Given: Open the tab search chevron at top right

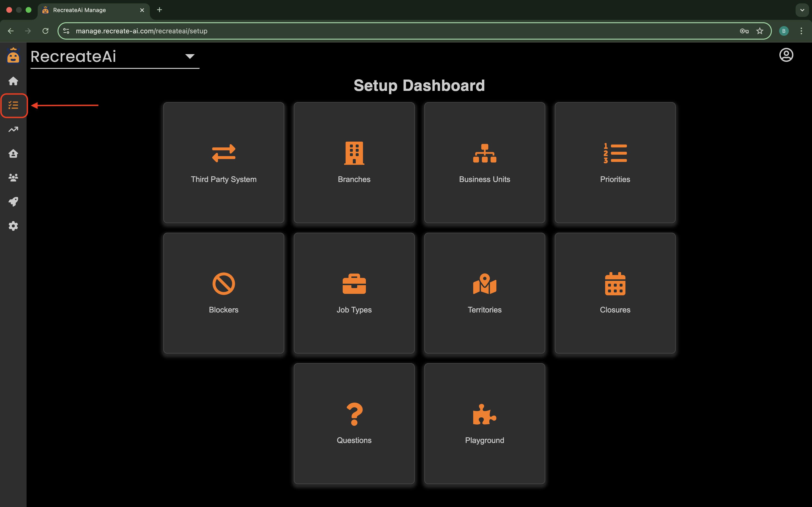Looking at the screenshot, I should tap(802, 10).
